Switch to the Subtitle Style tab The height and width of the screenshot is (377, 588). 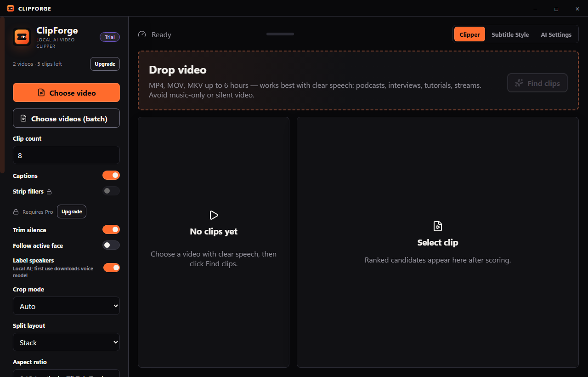tap(510, 34)
